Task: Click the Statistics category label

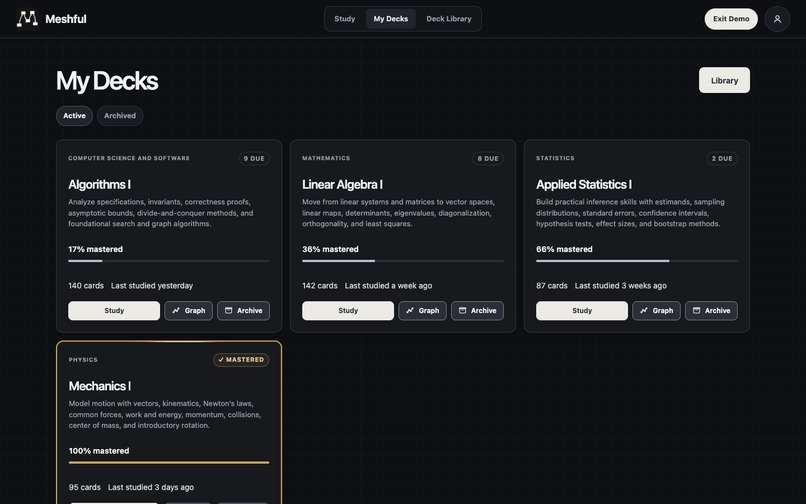Action: [x=555, y=158]
